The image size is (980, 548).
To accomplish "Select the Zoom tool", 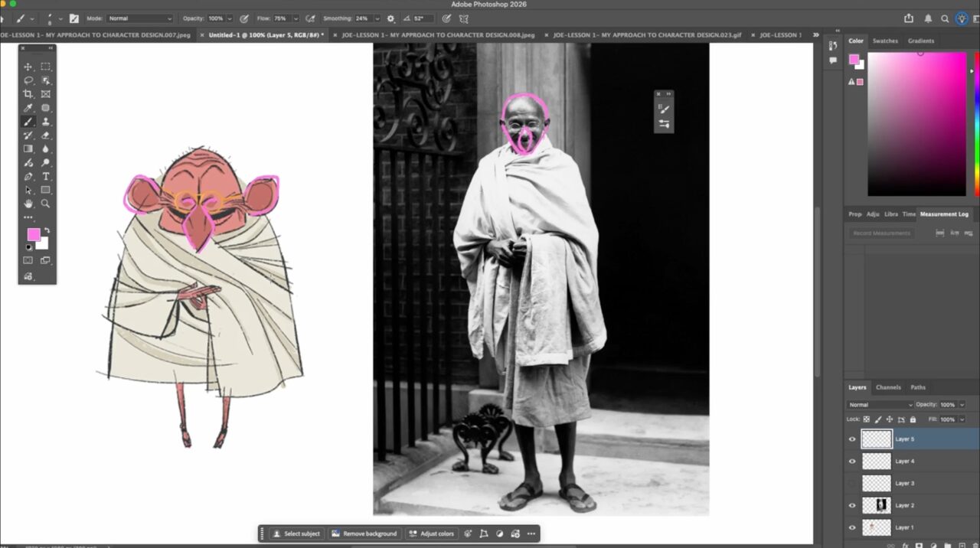I will (x=45, y=204).
